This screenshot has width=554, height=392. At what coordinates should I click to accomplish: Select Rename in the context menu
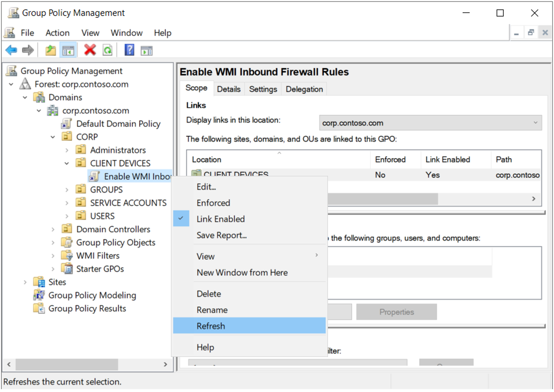click(x=249, y=310)
